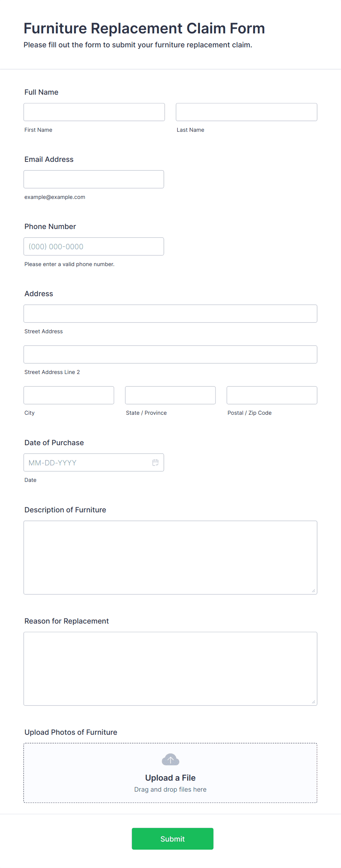Select the City input field
The image size is (341, 868).
click(69, 395)
